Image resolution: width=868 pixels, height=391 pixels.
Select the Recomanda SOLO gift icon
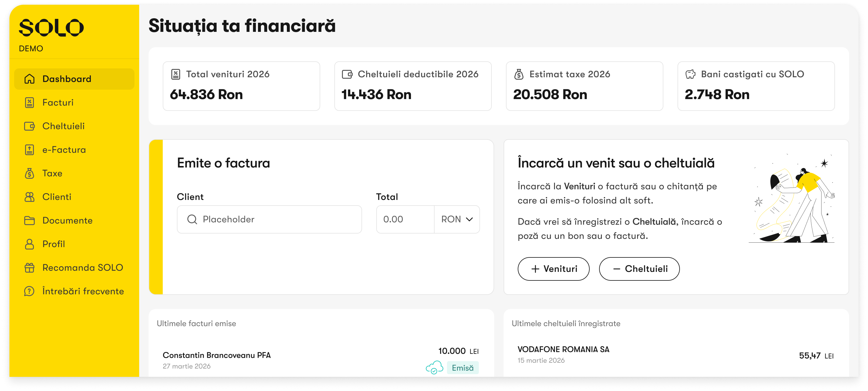(30, 268)
